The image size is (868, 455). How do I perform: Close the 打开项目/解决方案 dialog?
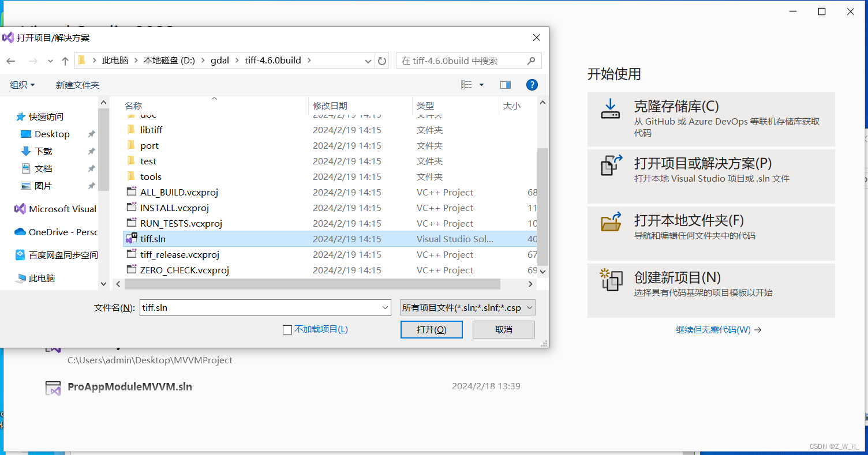[537, 37]
